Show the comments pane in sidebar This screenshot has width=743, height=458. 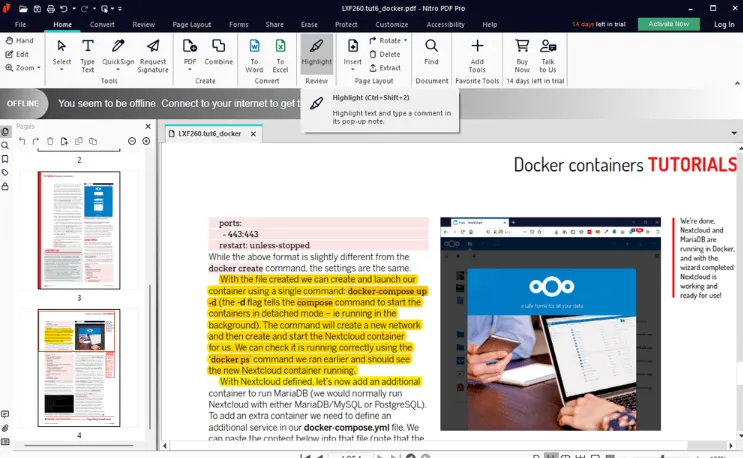(5, 414)
